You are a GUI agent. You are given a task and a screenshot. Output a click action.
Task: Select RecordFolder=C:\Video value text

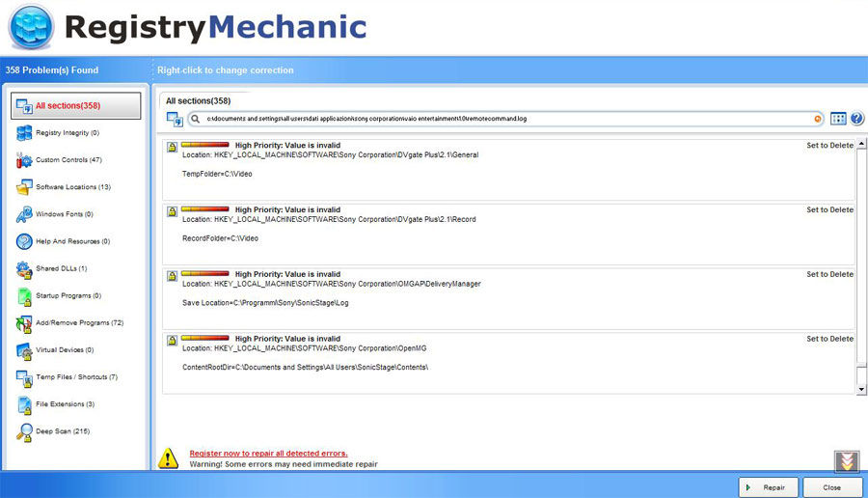point(220,238)
